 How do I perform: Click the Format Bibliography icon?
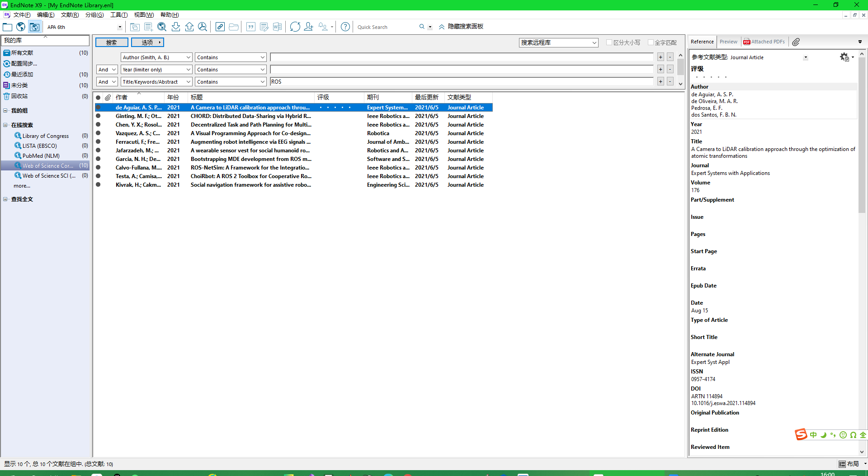click(x=264, y=27)
